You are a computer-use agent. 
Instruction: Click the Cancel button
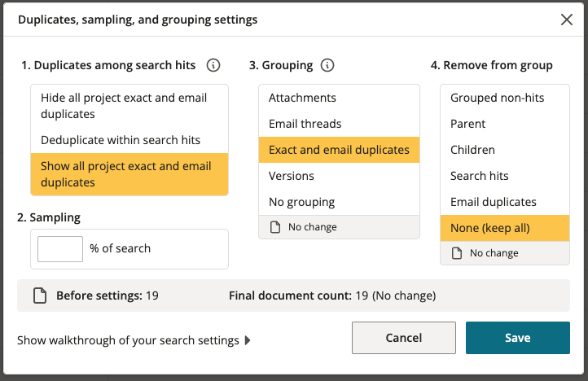point(404,338)
